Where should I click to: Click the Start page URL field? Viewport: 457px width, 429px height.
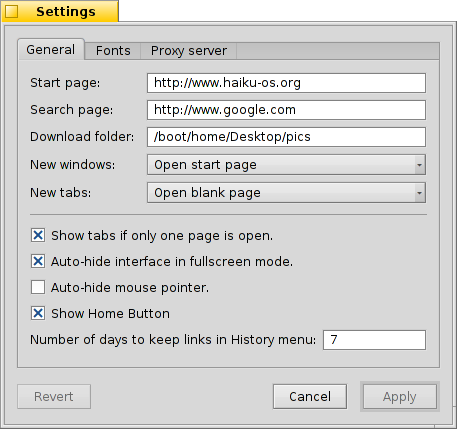pyautogui.click(x=286, y=83)
